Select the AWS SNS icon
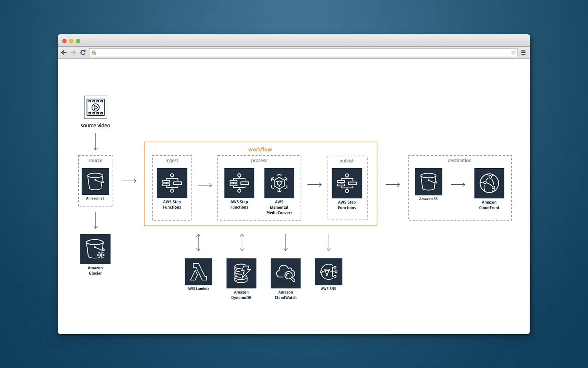Viewport: 588px width, 368px height. point(329,272)
